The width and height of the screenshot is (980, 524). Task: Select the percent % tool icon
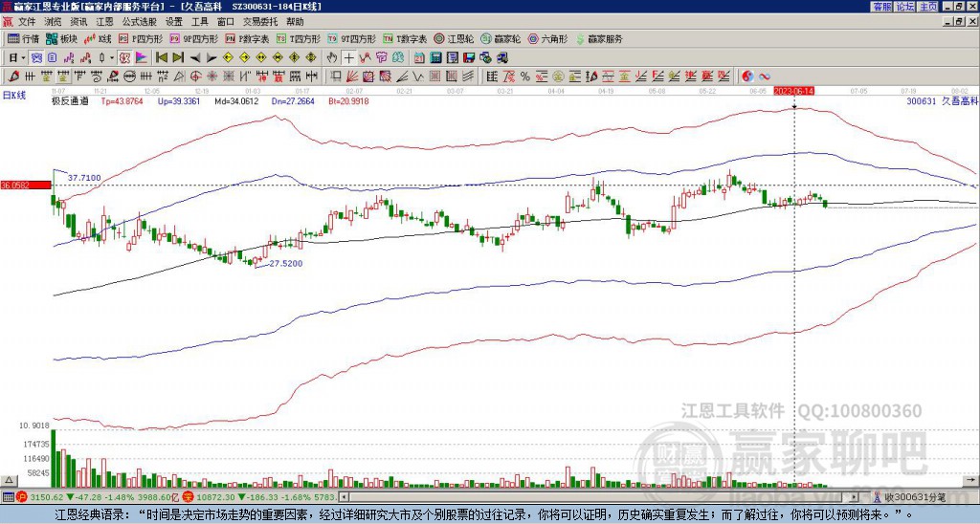tap(525, 76)
